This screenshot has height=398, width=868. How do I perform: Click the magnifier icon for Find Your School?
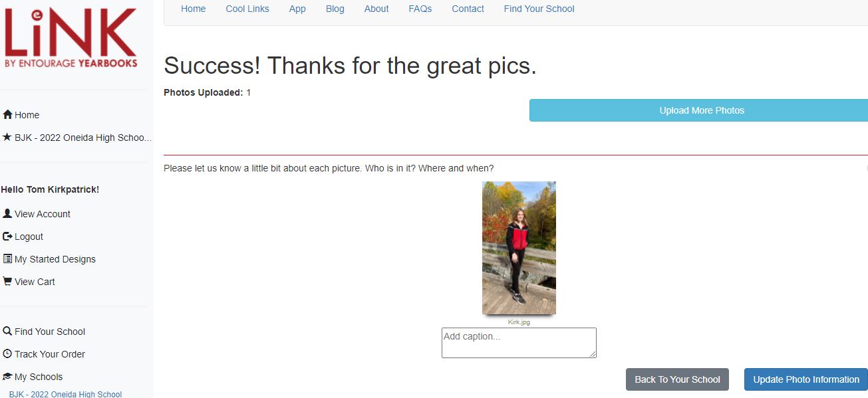pyautogui.click(x=7, y=331)
